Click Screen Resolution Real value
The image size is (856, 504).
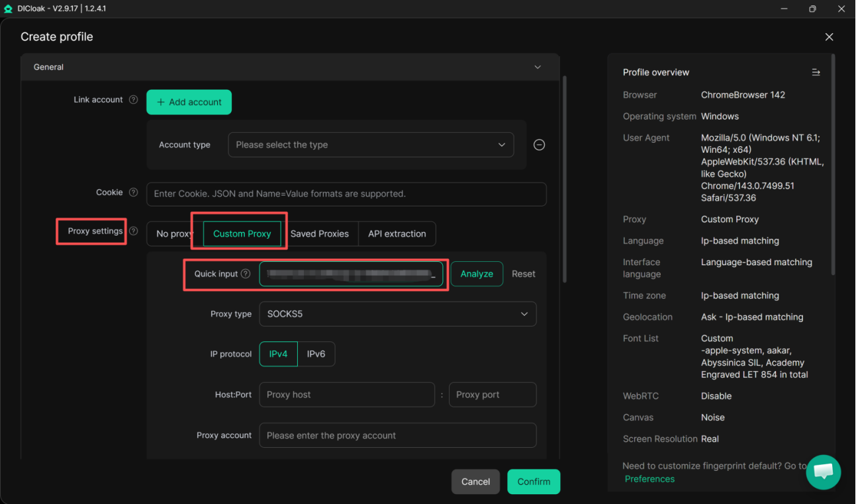[x=710, y=439]
